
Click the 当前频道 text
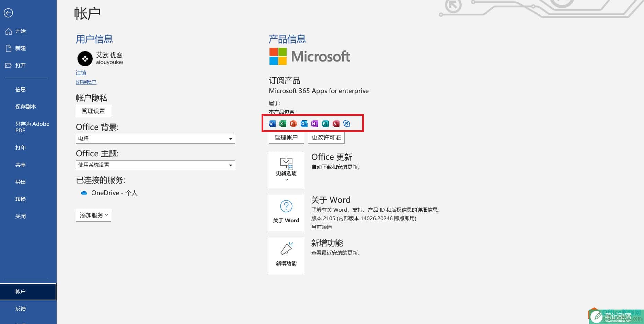[322, 227]
